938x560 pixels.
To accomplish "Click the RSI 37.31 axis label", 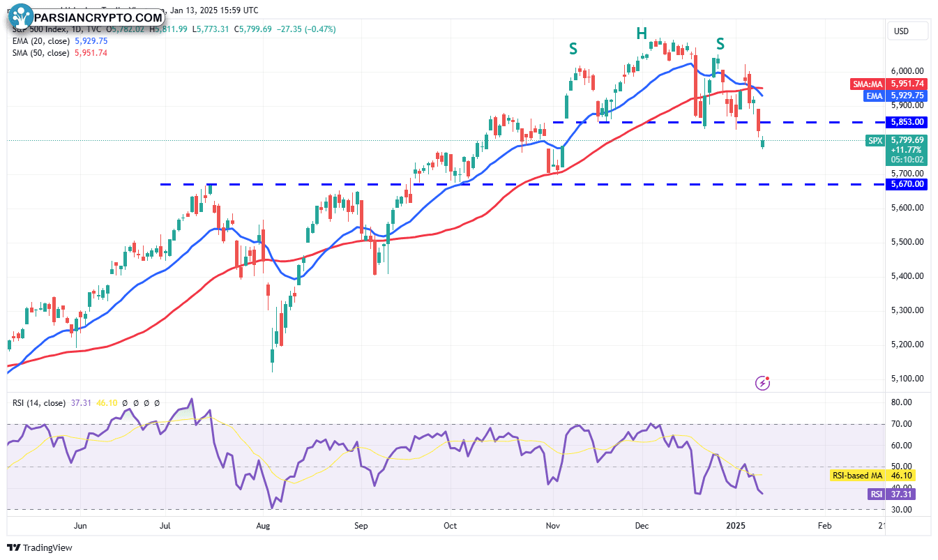I will (x=890, y=494).
